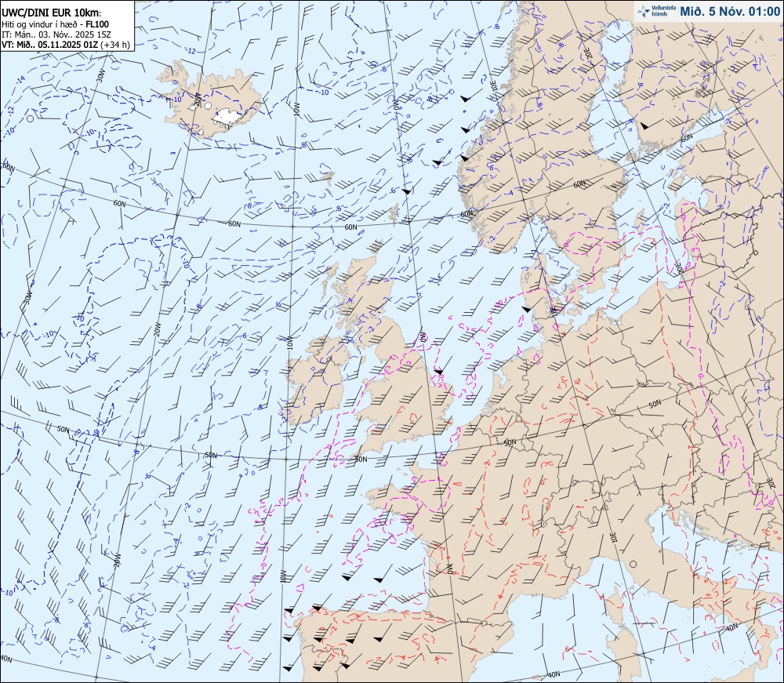Click the '-12' isotherm label north of Iceland
Viewport: 784px width, 683px height.
pos(191,51)
